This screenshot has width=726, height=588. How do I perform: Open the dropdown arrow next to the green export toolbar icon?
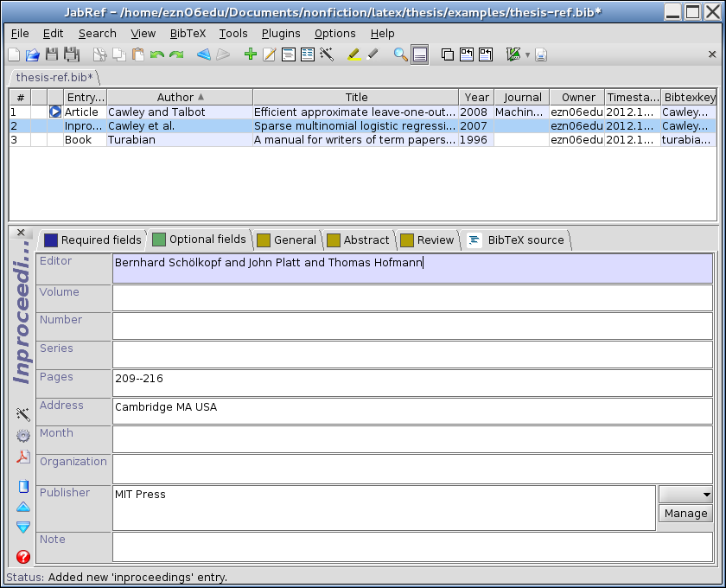tap(527, 55)
